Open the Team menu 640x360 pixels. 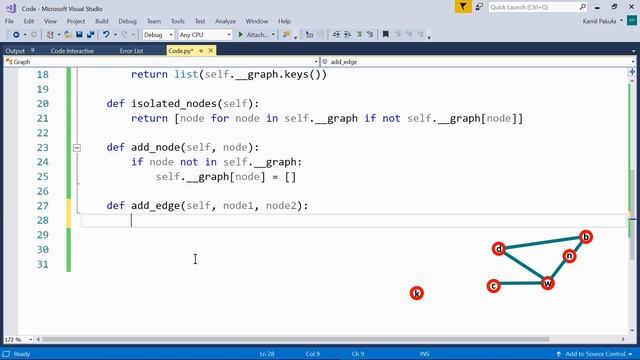pos(154,21)
